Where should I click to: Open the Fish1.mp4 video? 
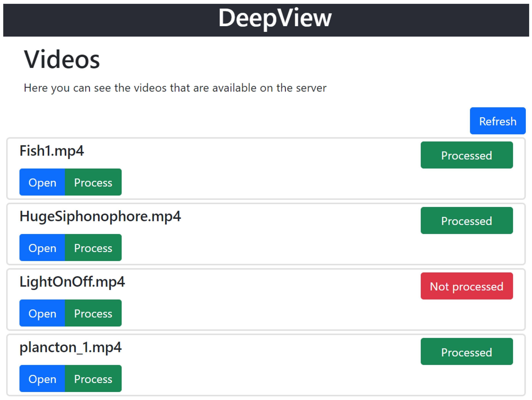pyautogui.click(x=42, y=182)
